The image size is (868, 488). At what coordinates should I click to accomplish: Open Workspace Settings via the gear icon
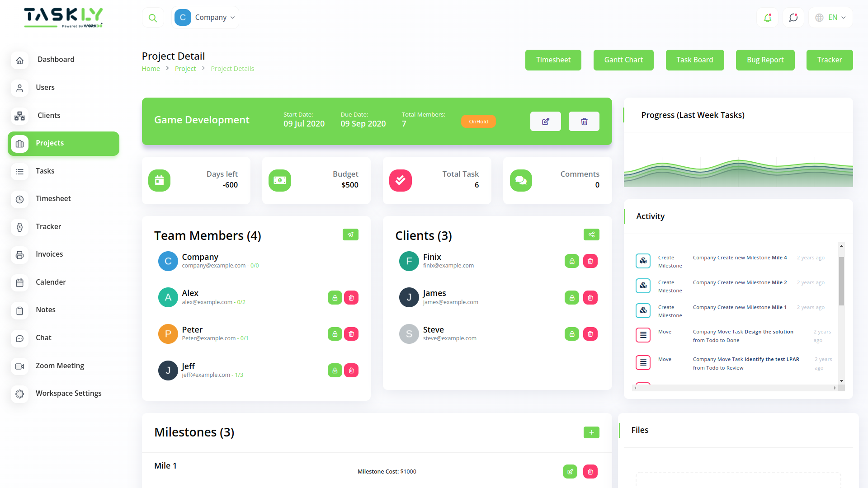[x=19, y=394]
